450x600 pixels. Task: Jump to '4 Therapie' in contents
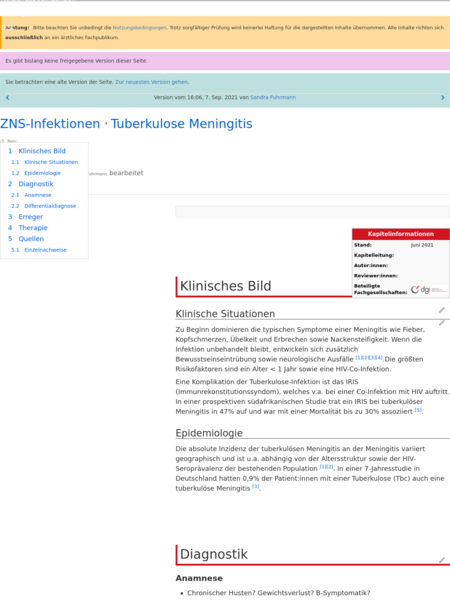[28, 228]
